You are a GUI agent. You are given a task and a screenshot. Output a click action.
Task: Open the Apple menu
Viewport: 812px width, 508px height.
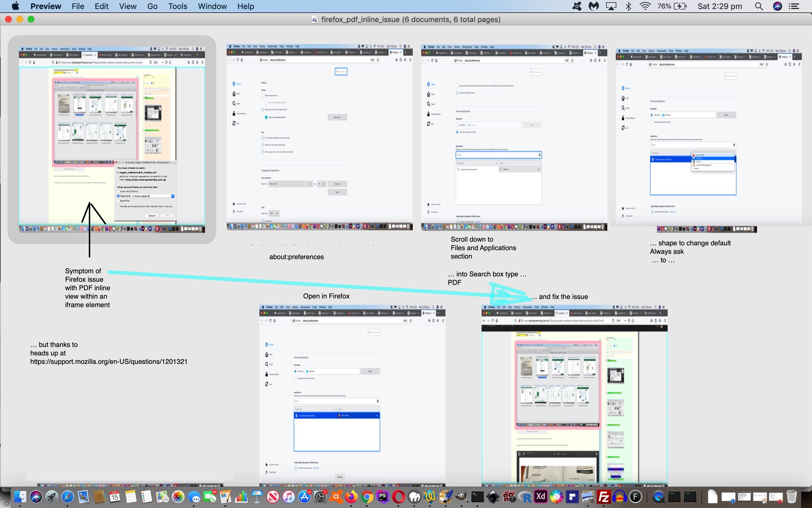16,6
